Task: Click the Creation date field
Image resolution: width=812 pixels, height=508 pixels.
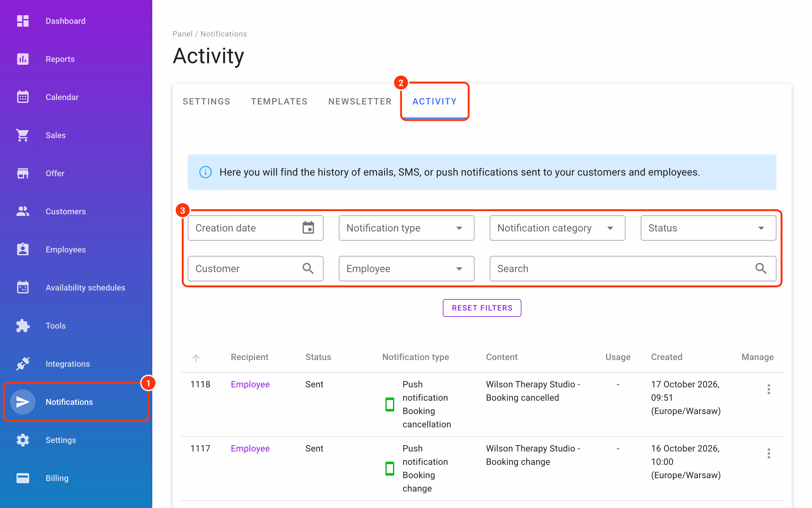Action: click(x=255, y=228)
